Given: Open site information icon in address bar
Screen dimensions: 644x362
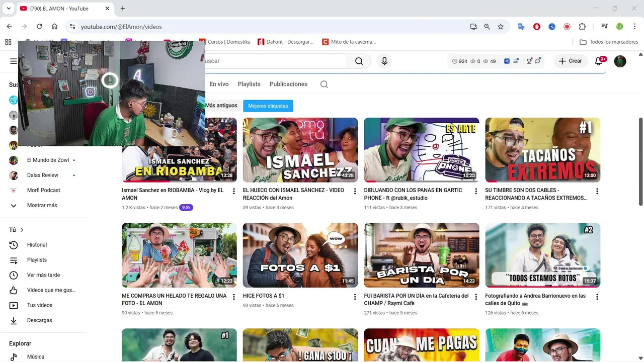Looking at the screenshot, I should coord(72,27).
